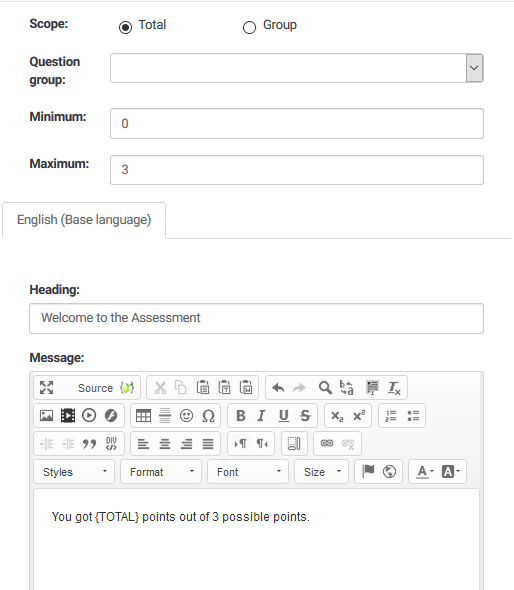Toggle subscript formatting
This screenshot has height=590, width=514.
click(x=337, y=415)
